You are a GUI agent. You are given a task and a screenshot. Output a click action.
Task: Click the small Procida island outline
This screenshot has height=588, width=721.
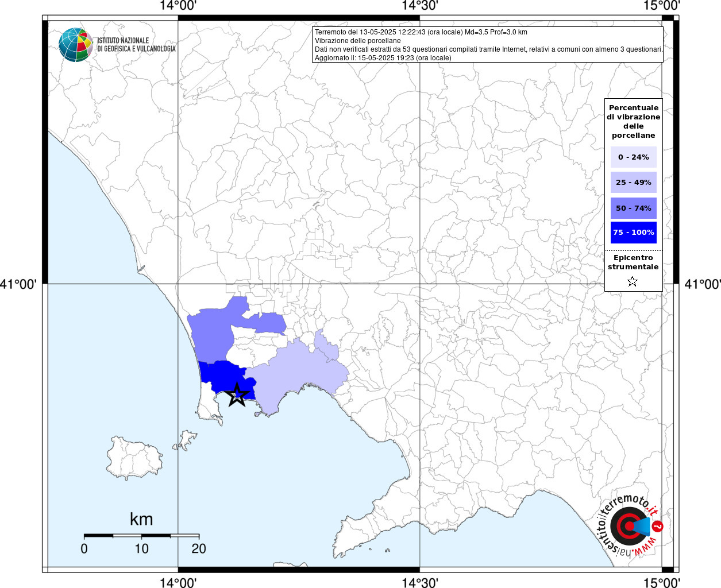point(186,441)
